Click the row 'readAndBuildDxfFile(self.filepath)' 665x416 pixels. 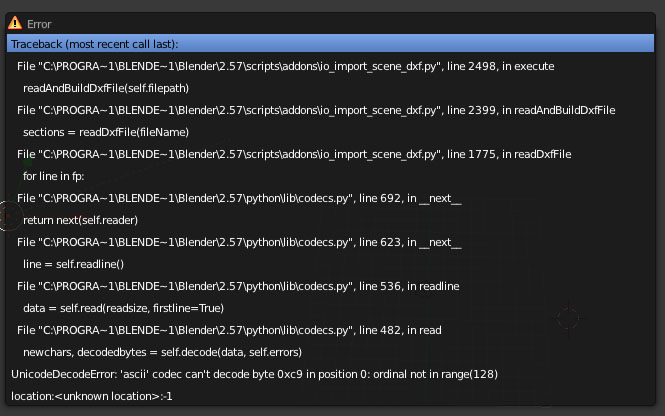330,88
